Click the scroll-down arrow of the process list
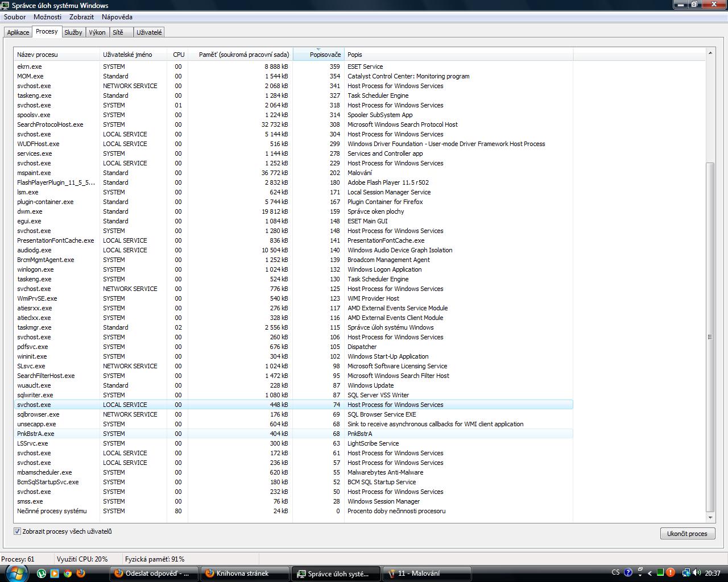Screen dimensions: 728x582 [710, 518]
